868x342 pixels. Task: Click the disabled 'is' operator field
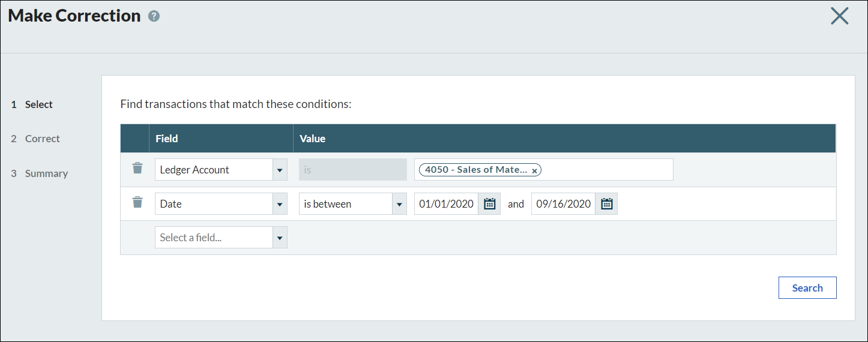(x=352, y=170)
